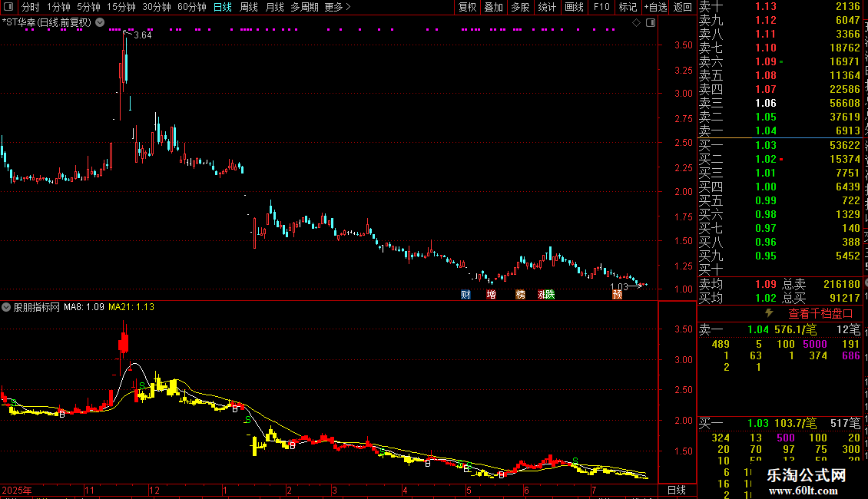The image size is (868, 499).
Task: Click the 卖一 576.1/笔 queue header
Action: coord(780,329)
